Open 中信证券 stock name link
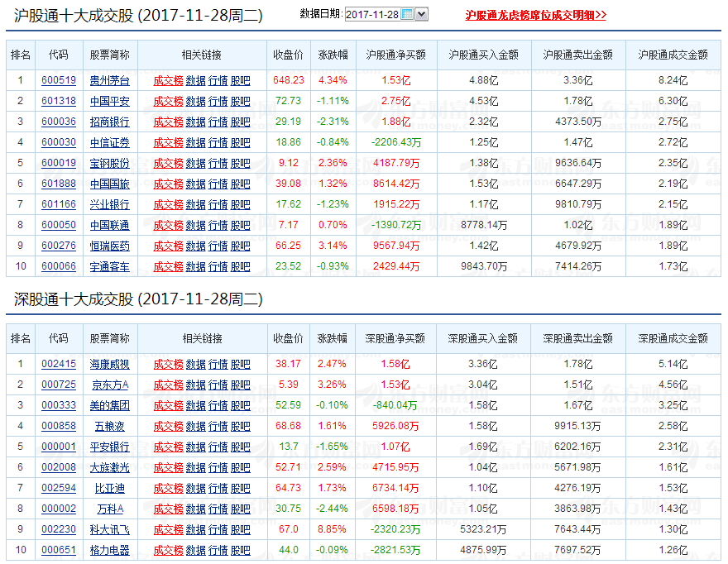Screen dimensions: 728x564 tap(109, 142)
